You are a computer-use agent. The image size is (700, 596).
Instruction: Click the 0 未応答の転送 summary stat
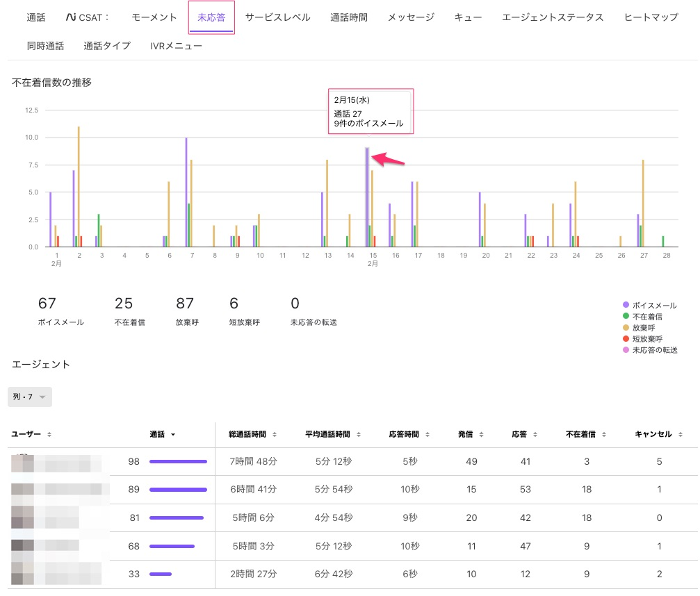[314, 311]
